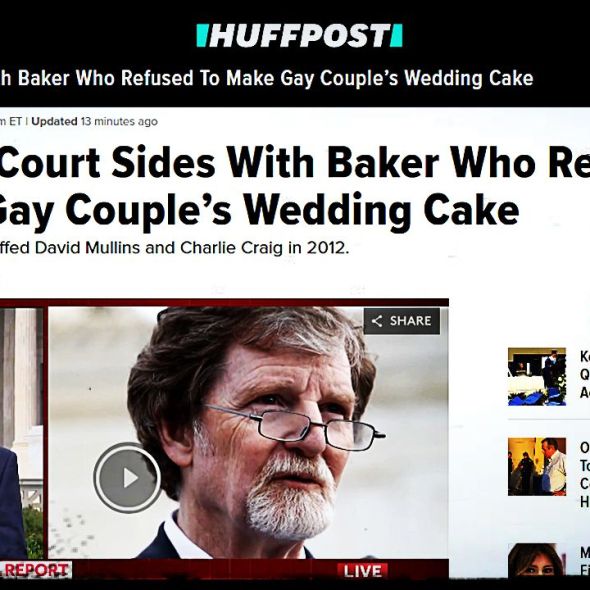The image size is (590, 590).
Task: Play the baker video
Action: (x=128, y=477)
